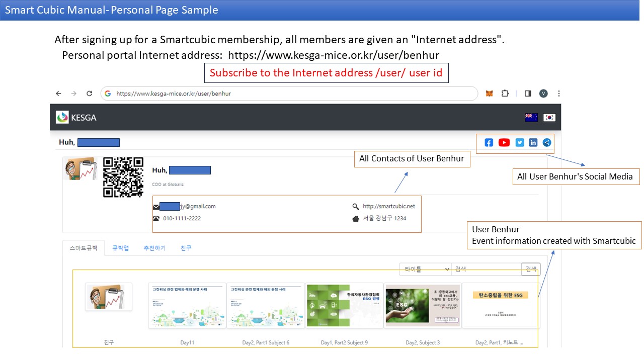Reload the page with the refresh icon
Viewport: 644px width, 362px height.
pos(90,94)
